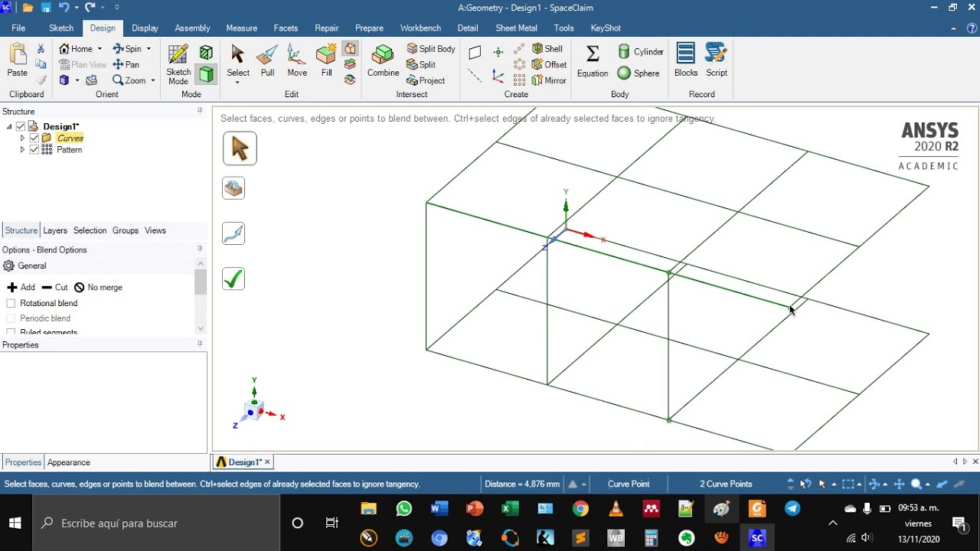Open Quick Access toolbar customize dropdown
This screenshot has width=980, height=551.
click(116, 8)
